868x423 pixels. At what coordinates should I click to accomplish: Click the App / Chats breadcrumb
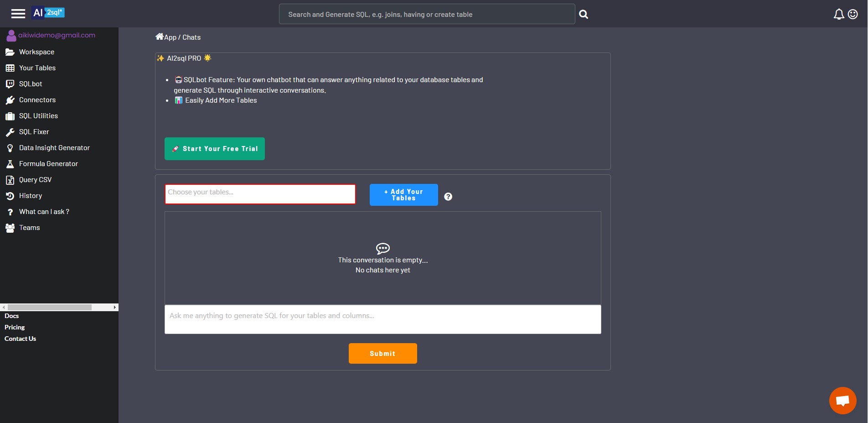tap(182, 37)
